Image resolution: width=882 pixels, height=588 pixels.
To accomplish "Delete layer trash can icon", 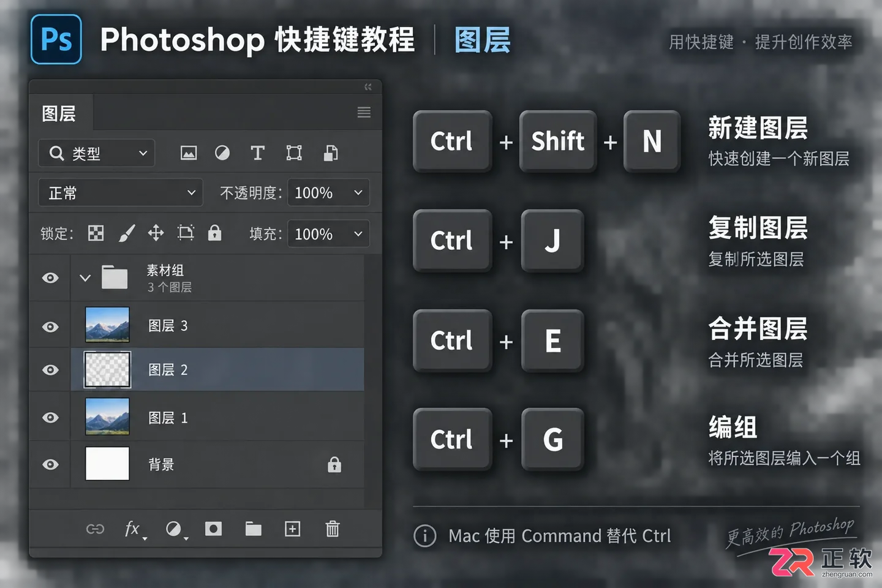I will tap(333, 529).
